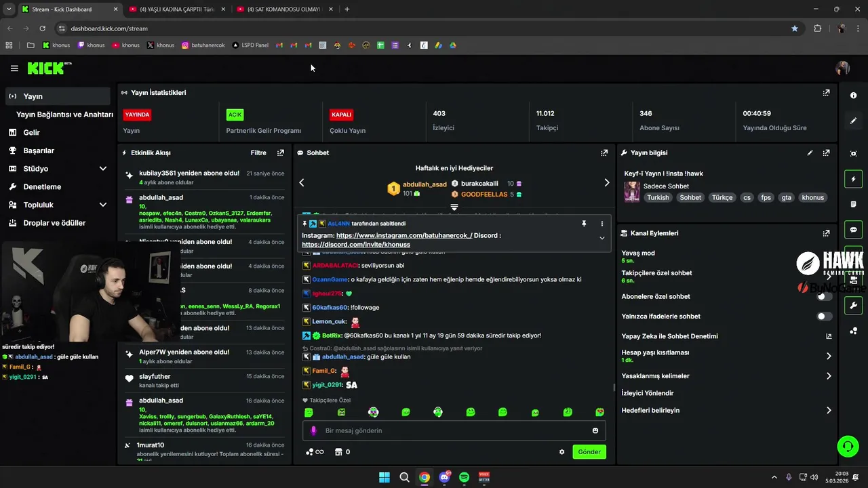Open Yayın Bağlantısı ve Anahtarı page
Image resolution: width=868 pixels, height=488 pixels.
point(64,115)
